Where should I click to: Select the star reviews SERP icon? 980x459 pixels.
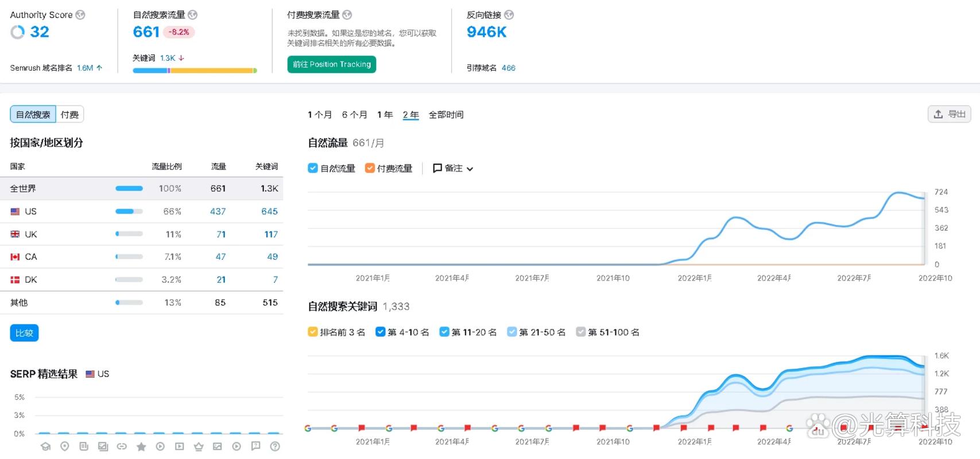(141, 446)
